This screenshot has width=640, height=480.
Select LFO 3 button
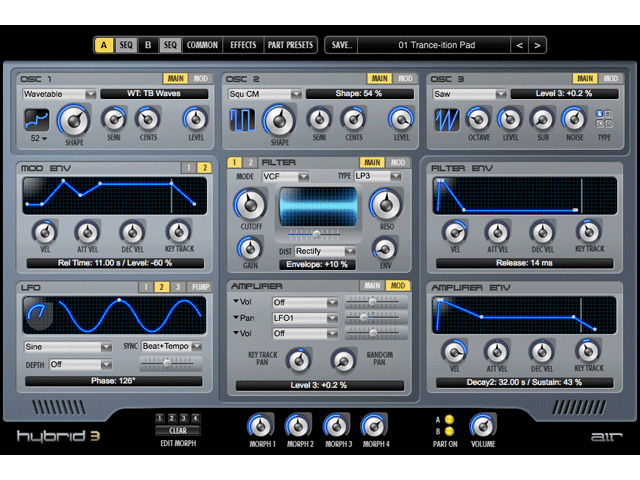click(x=178, y=287)
